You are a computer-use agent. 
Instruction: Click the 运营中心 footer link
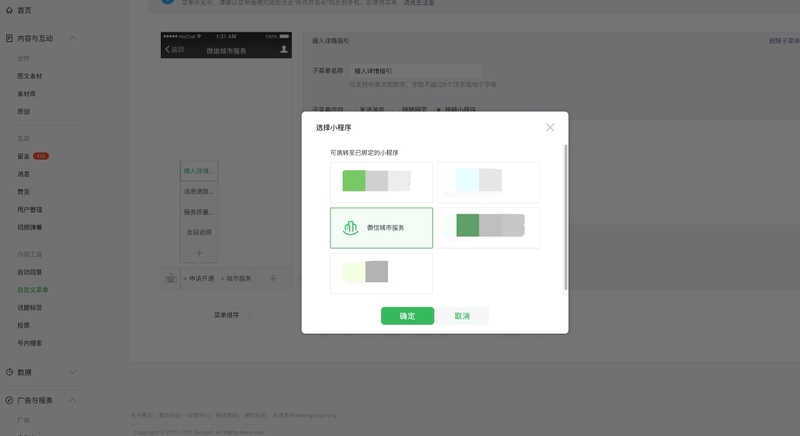coord(198,415)
